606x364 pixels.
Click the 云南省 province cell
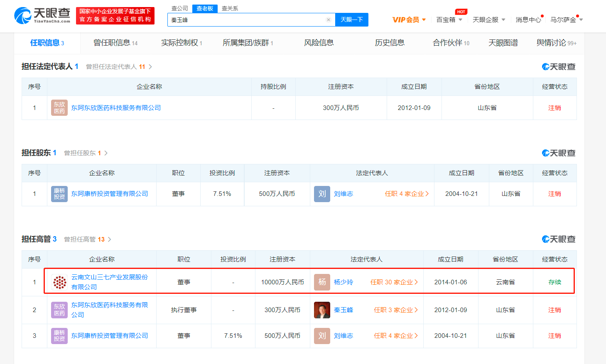[x=505, y=282]
